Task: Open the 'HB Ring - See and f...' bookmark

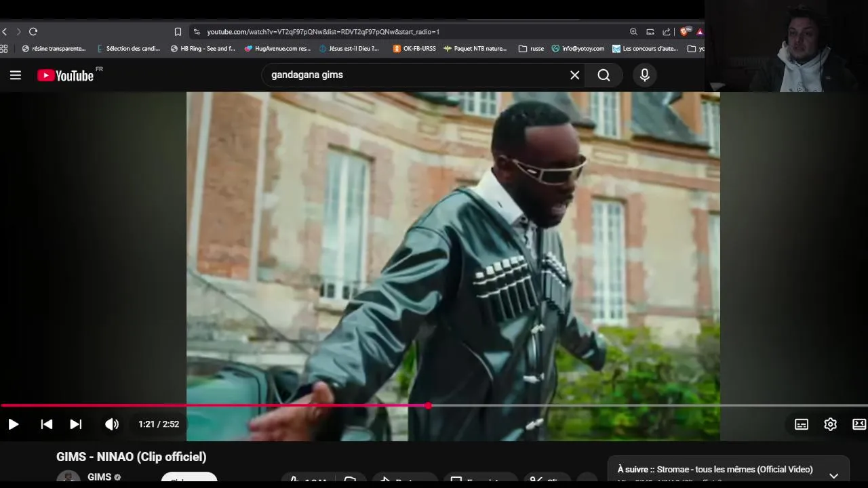Action: click(203, 49)
